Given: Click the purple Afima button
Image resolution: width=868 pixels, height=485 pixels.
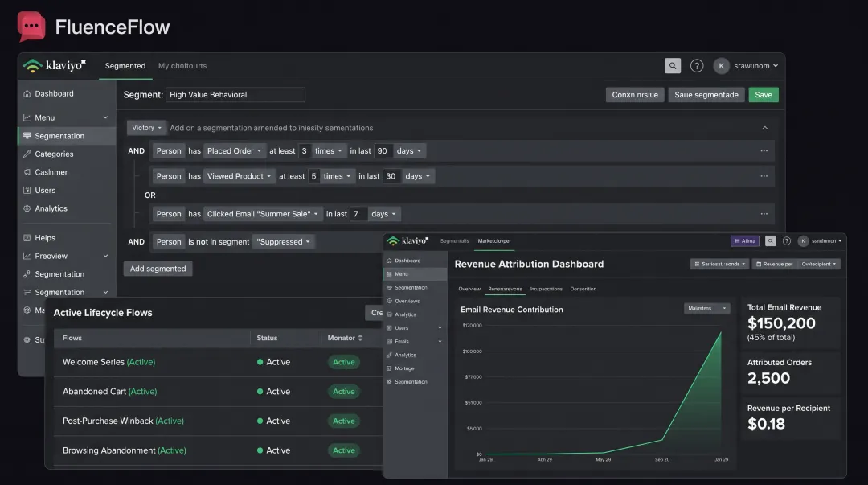Looking at the screenshot, I should coord(744,241).
